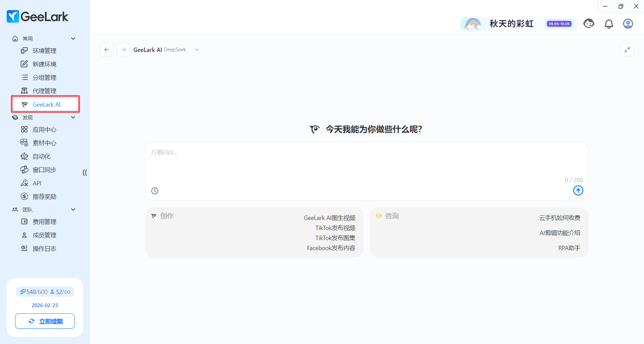Go back using the left arrow button
This screenshot has height=344, width=644.
(x=107, y=50)
